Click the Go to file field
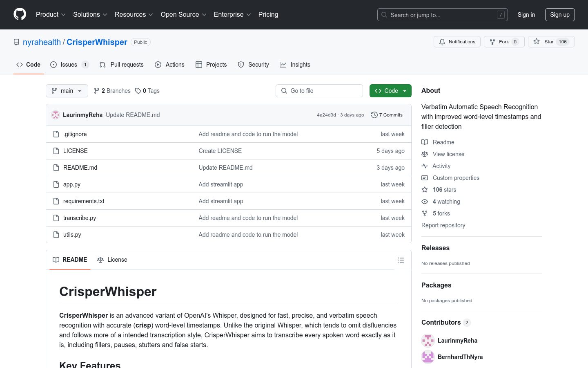Viewport: 588px width, 368px height. (x=319, y=91)
